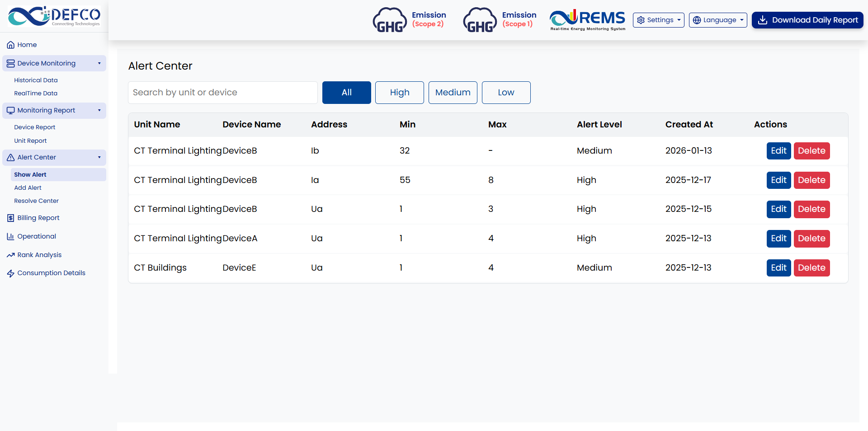868x431 pixels.
Task: Delete the 2025-12-17 Ia alert
Action: pyautogui.click(x=811, y=180)
